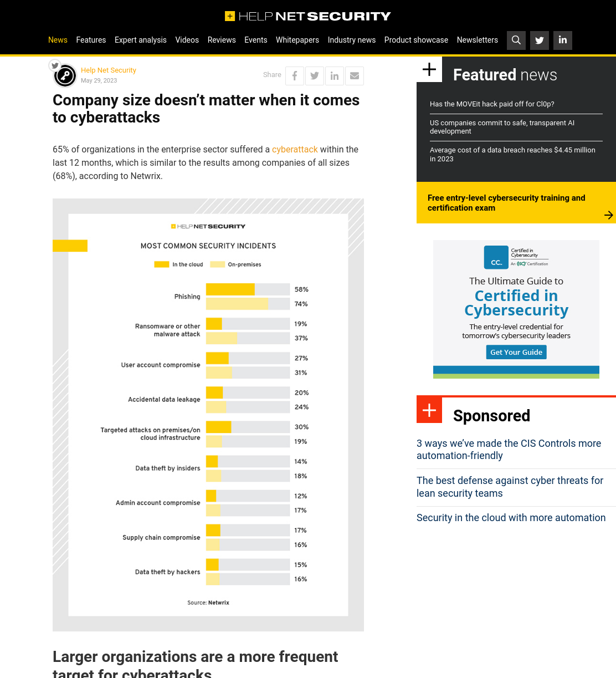Viewport: 616px width, 678px height.
Task: Click arrow on free training banner
Action: click(x=608, y=215)
